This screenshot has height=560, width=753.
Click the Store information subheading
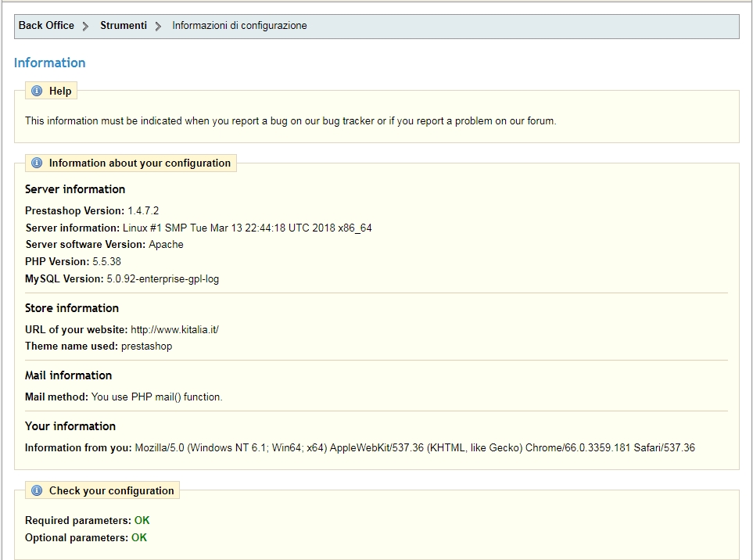[x=72, y=308]
